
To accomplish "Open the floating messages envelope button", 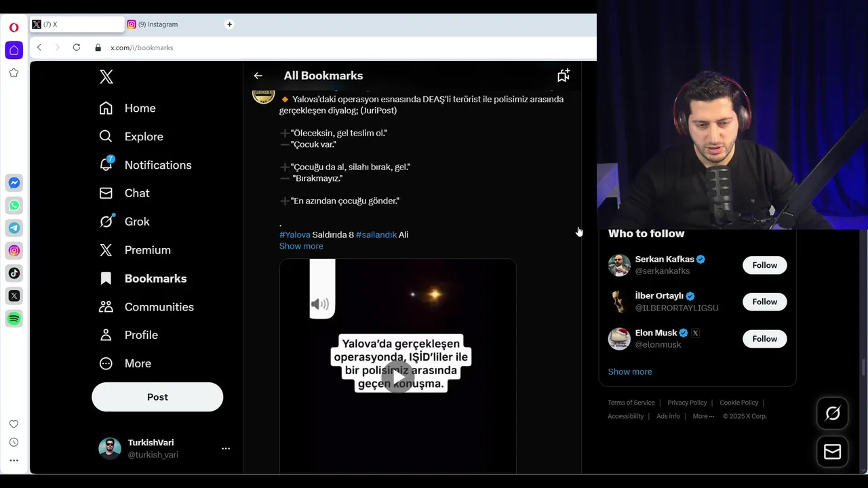I will (x=832, y=451).
